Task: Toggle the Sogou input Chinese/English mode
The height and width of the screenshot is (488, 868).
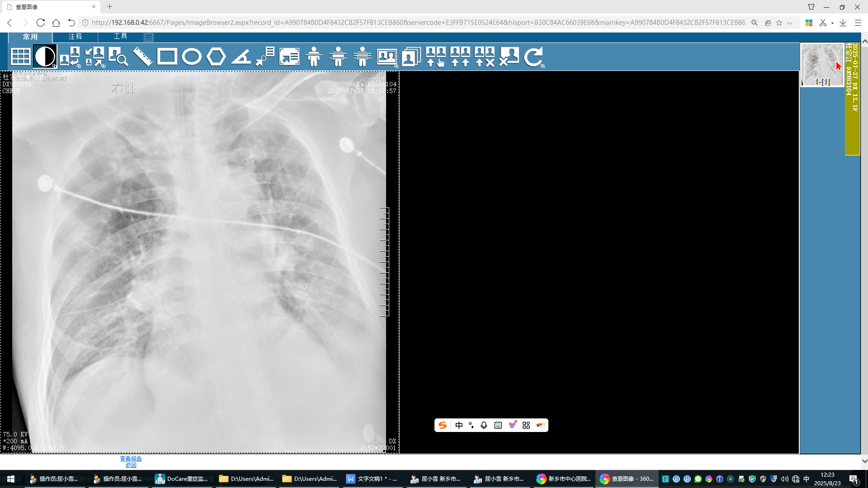Action: [459, 425]
